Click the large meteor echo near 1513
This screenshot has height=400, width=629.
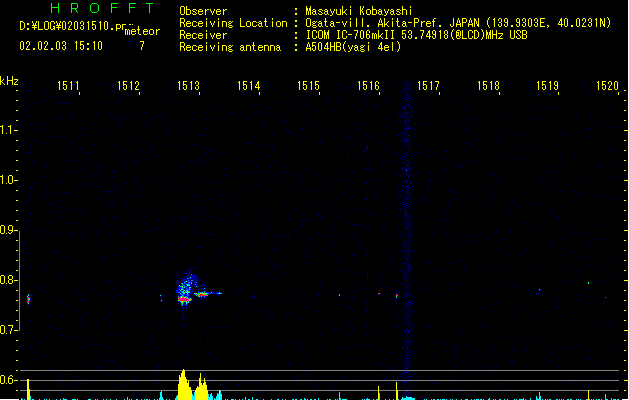185,292
